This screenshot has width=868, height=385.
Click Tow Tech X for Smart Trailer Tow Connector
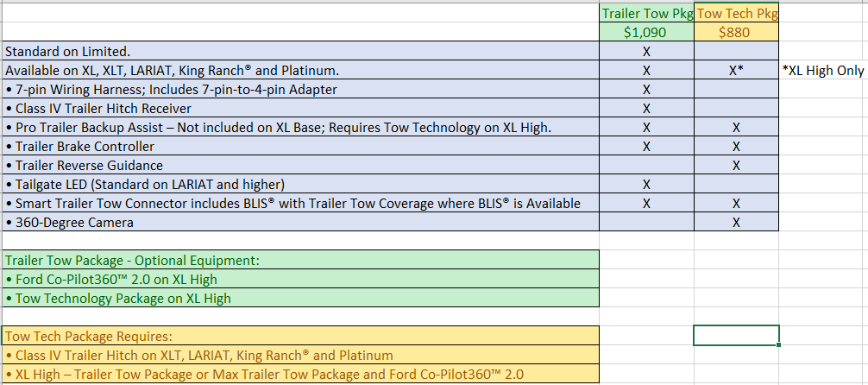point(736,204)
